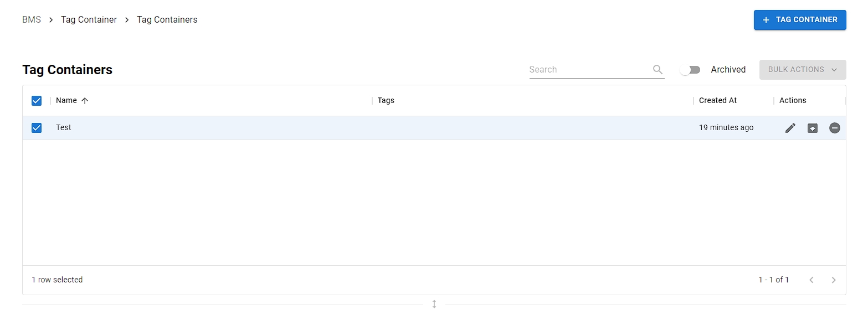Screen dimensions: 868x319
Task: Click the Tag Containers breadcrumb item
Action: 167,20
